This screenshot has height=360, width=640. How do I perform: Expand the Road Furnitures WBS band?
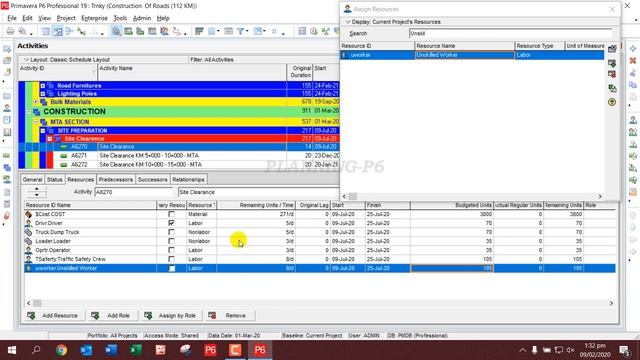[43, 86]
